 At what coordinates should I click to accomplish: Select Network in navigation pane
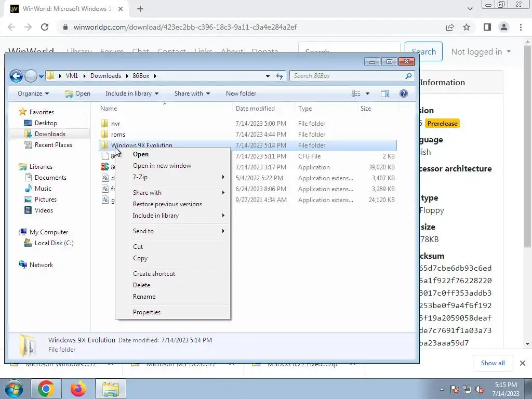coord(41,264)
